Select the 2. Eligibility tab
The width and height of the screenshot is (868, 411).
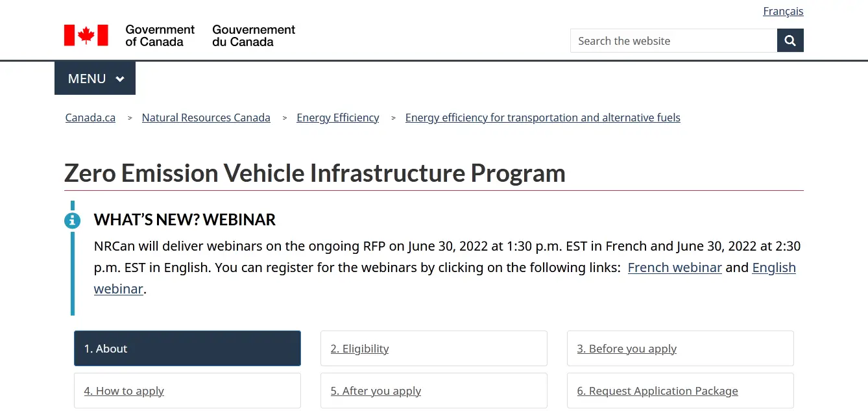pyautogui.click(x=433, y=349)
